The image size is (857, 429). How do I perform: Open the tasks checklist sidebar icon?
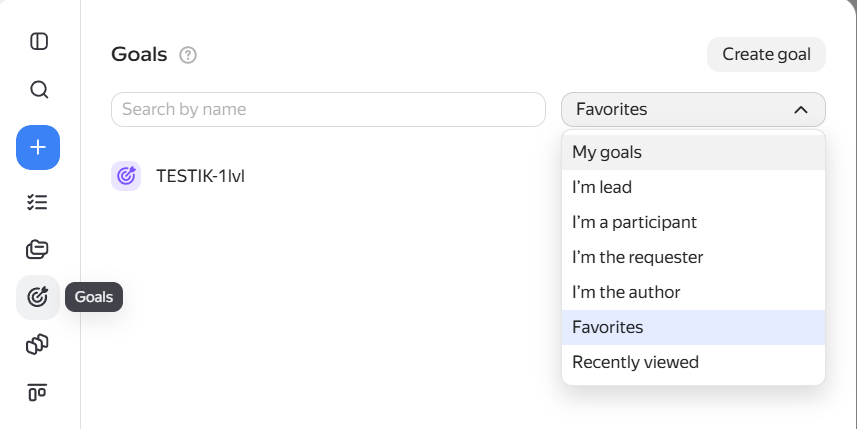pyautogui.click(x=38, y=202)
